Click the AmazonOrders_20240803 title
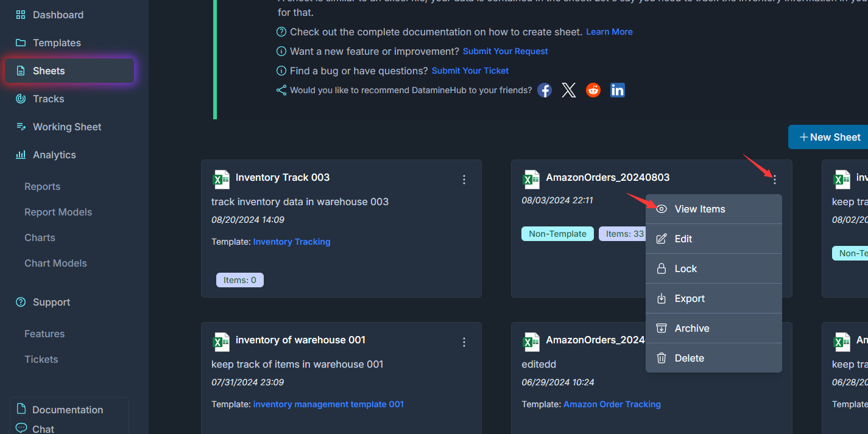 coord(608,178)
